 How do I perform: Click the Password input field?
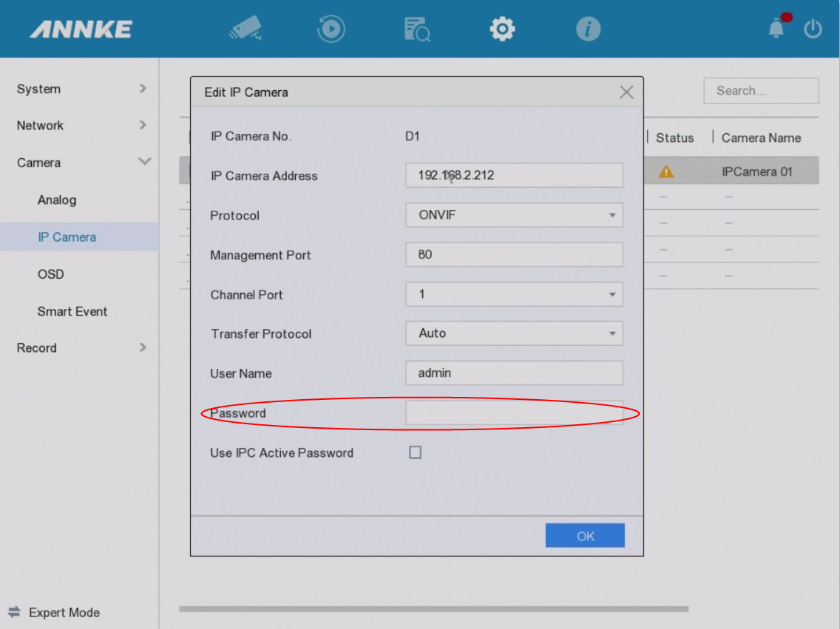[514, 413]
